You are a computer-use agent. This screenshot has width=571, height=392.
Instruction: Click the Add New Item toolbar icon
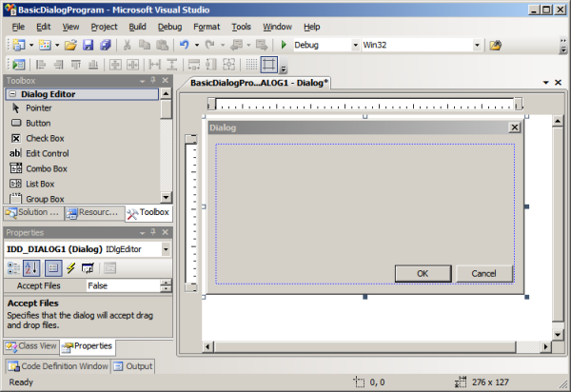pos(45,45)
